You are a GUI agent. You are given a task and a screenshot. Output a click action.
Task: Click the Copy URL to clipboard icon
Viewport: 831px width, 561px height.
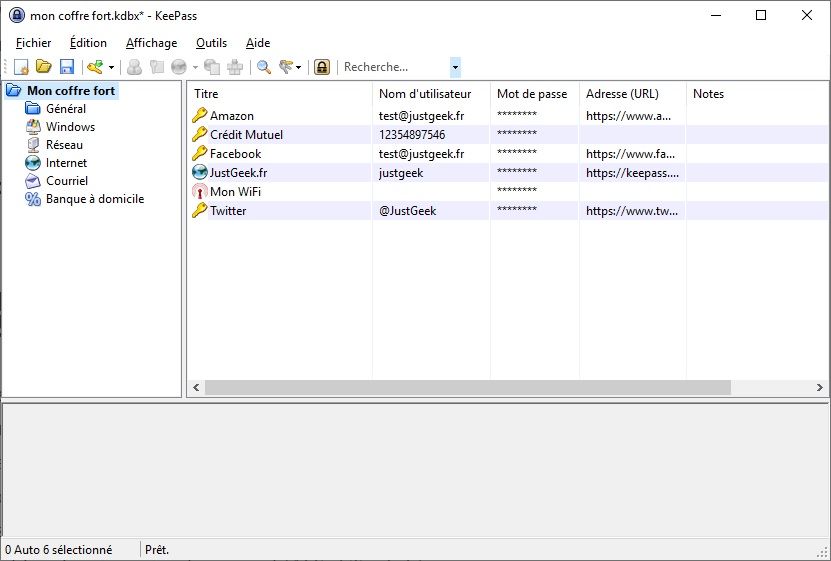click(x=212, y=67)
